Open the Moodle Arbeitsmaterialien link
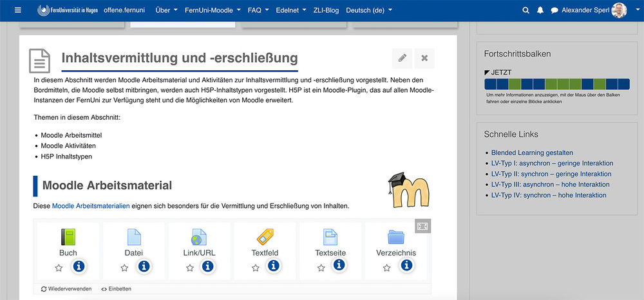The image size is (644, 300). click(91, 206)
